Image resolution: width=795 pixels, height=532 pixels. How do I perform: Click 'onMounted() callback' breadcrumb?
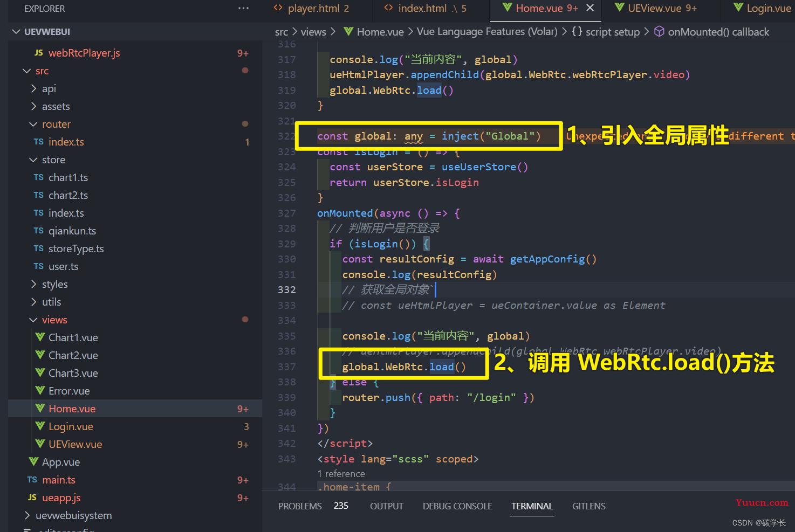[x=718, y=32]
